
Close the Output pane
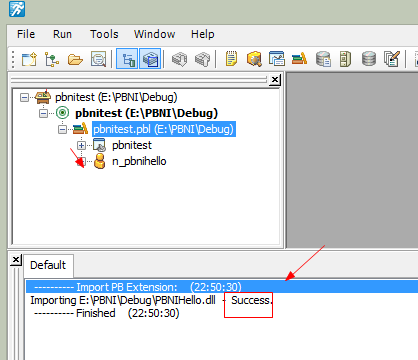click(x=15, y=260)
